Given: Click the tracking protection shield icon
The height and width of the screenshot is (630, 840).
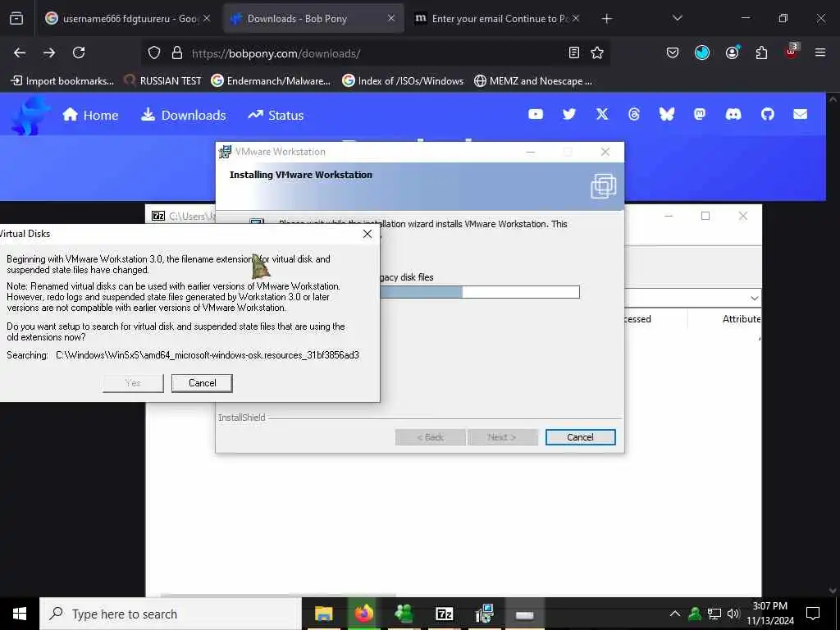Looking at the screenshot, I should [x=154, y=52].
